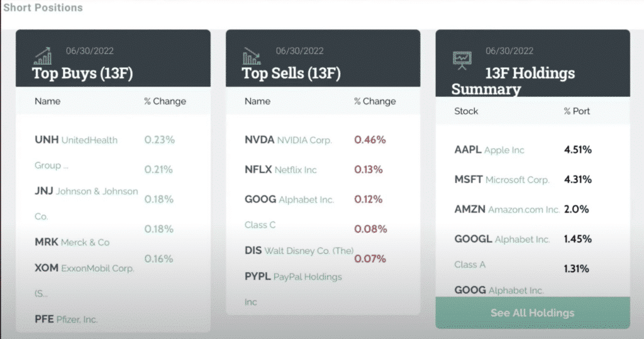
Task: Open the NVDA NVIDIA Corp. link
Action: (288, 140)
